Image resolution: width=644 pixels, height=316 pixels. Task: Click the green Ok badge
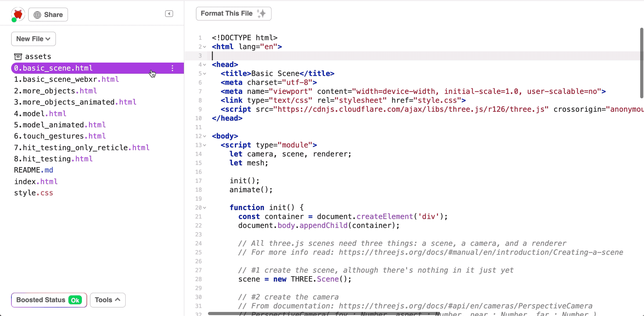tap(75, 300)
